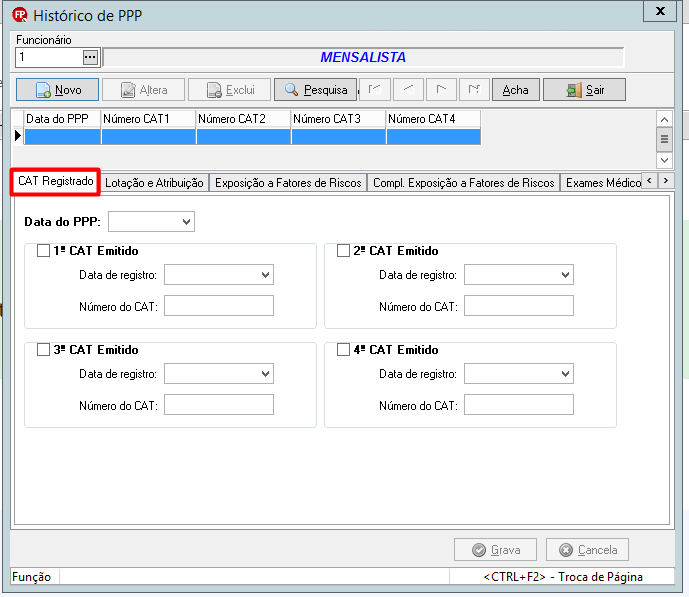Check the 4ª CAT Emitido checkbox
The height and width of the screenshot is (597, 689).
pos(343,350)
